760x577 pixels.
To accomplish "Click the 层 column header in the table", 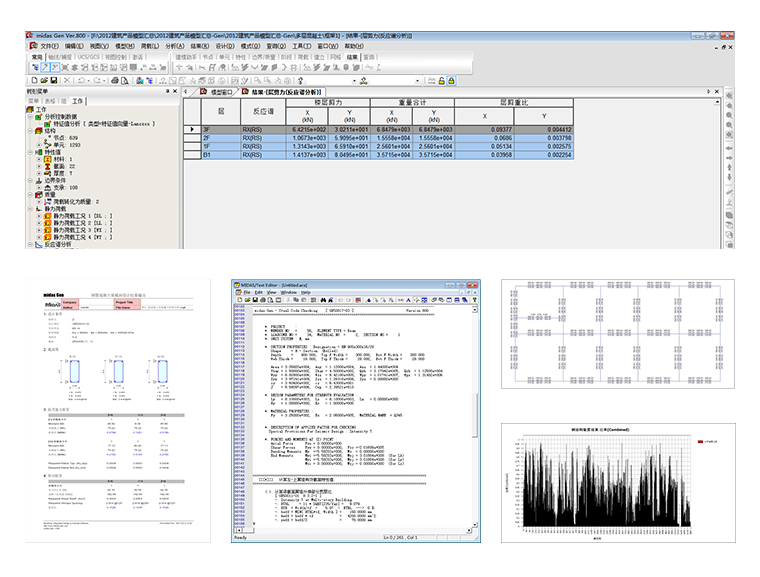I will (x=221, y=112).
